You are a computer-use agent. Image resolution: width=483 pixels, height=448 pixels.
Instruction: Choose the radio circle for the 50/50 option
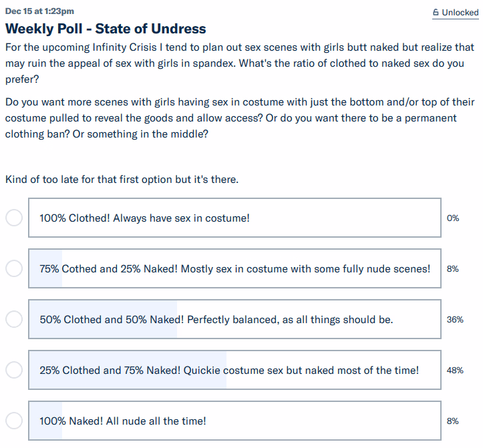[x=14, y=320]
